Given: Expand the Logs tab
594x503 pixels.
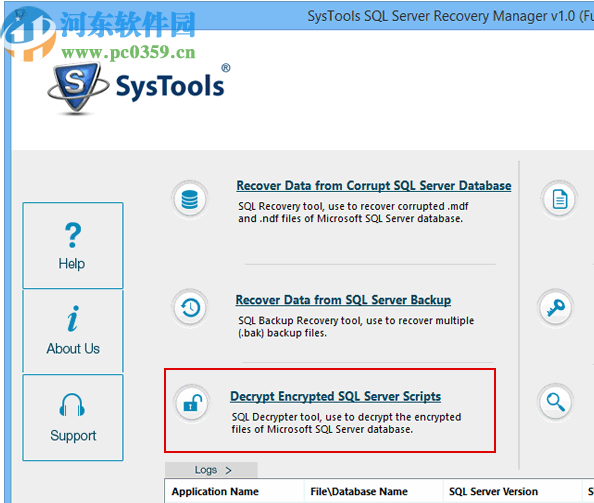Looking at the screenshot, I should [211, 470].
